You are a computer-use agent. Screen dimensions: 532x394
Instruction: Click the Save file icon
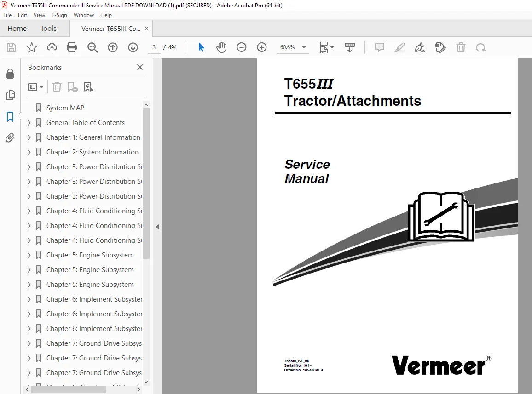pos(12,47)
